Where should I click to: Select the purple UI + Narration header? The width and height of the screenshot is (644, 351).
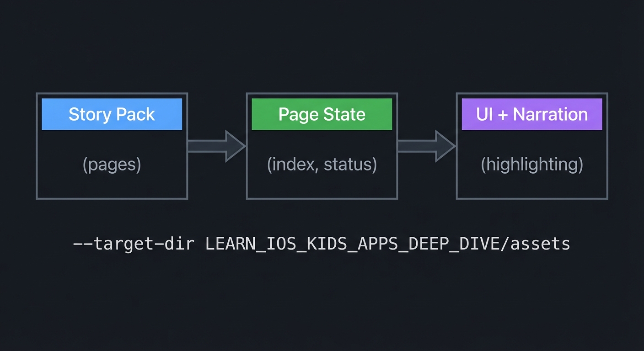point(531,114)
